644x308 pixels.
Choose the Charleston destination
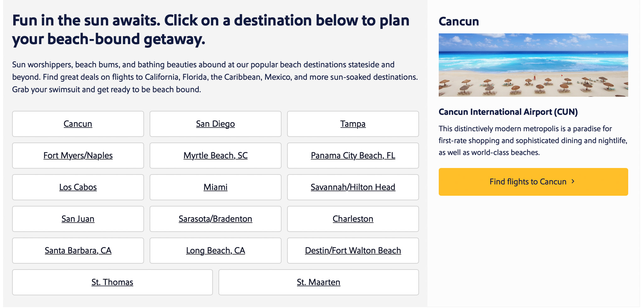coord(353,219)
